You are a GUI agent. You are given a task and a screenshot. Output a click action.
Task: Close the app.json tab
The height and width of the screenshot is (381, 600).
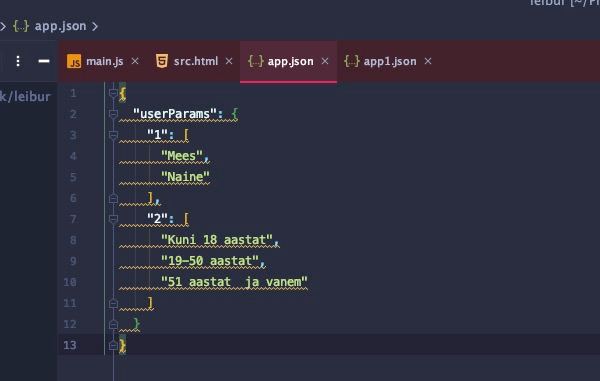point(325,61)
